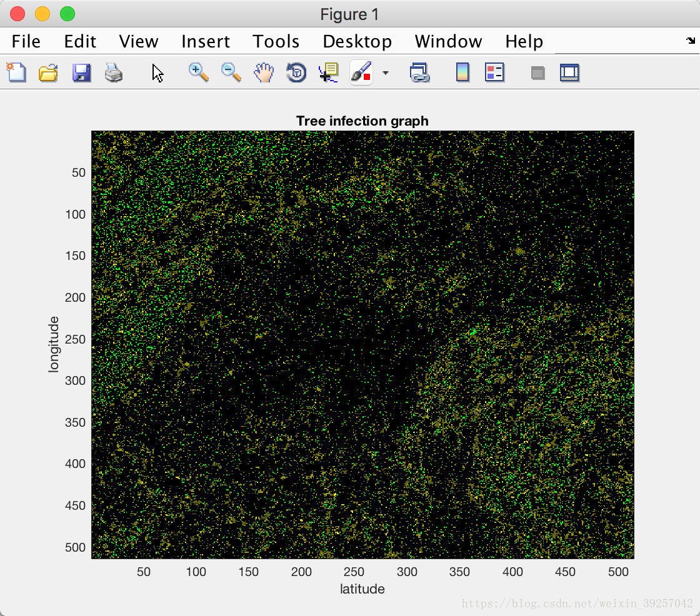
Task: Minimize Figure 1 with the yellow button
Action: click(42, 14)
